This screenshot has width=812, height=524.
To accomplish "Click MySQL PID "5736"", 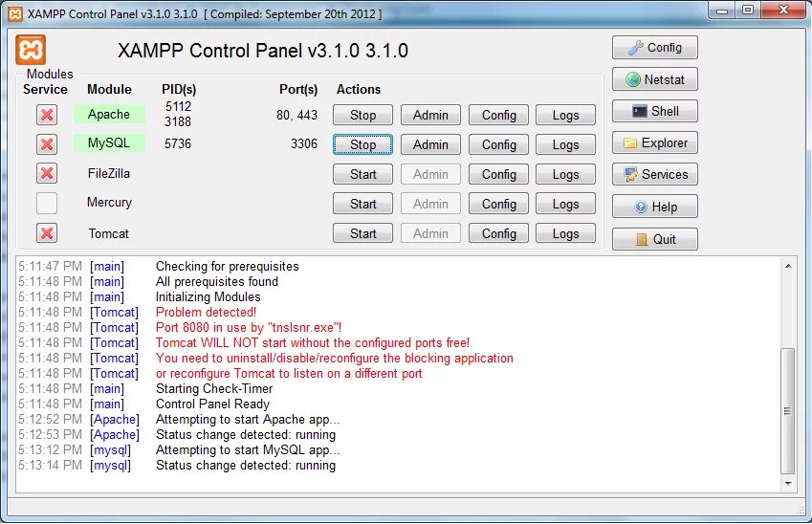I will point(178,143).
